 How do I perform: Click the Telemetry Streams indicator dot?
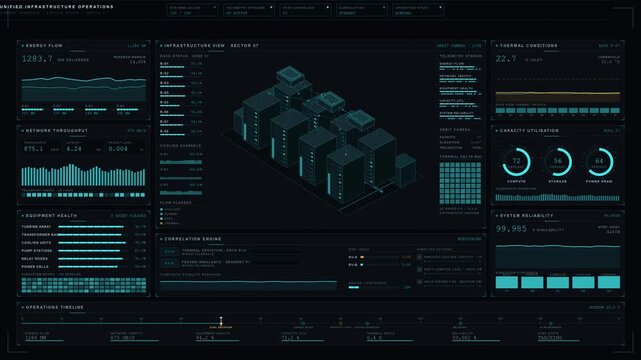click(271, 7)
